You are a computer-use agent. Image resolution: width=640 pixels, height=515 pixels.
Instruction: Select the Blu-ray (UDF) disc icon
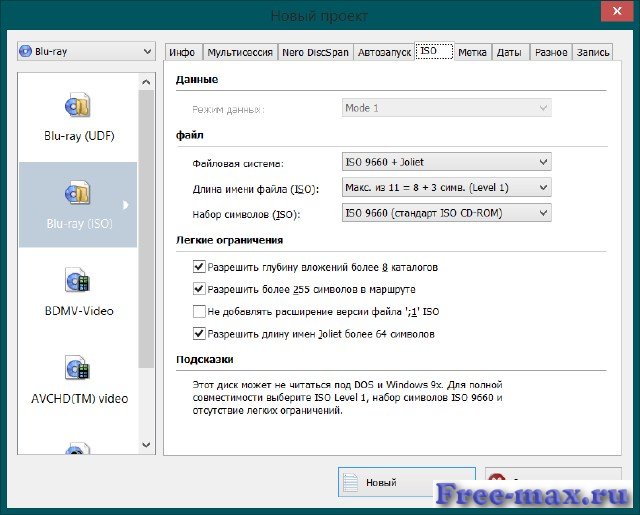coord(78,105)
